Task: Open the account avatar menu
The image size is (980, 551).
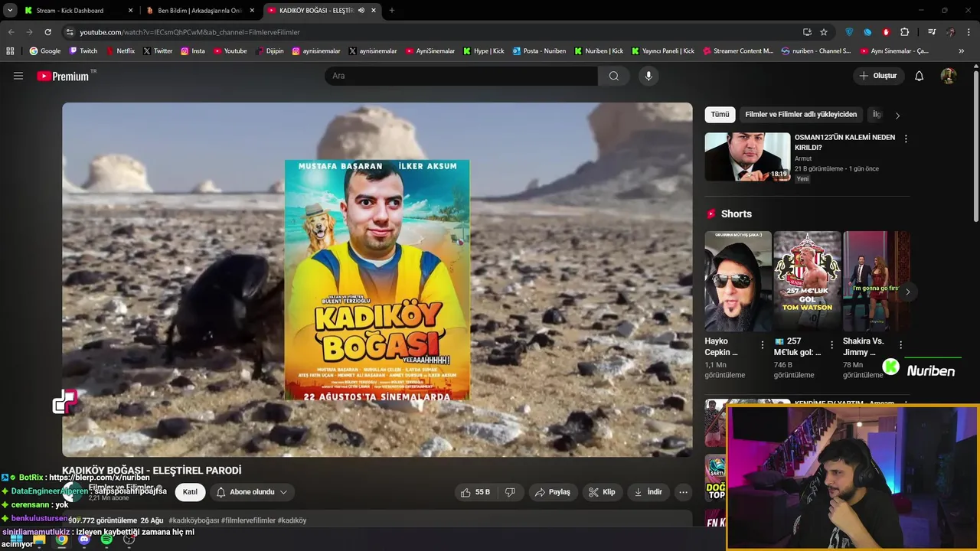Action: 949,76
